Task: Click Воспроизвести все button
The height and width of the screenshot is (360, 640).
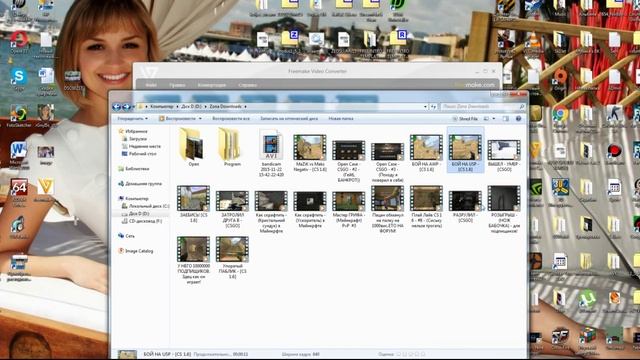Action: 231,119
